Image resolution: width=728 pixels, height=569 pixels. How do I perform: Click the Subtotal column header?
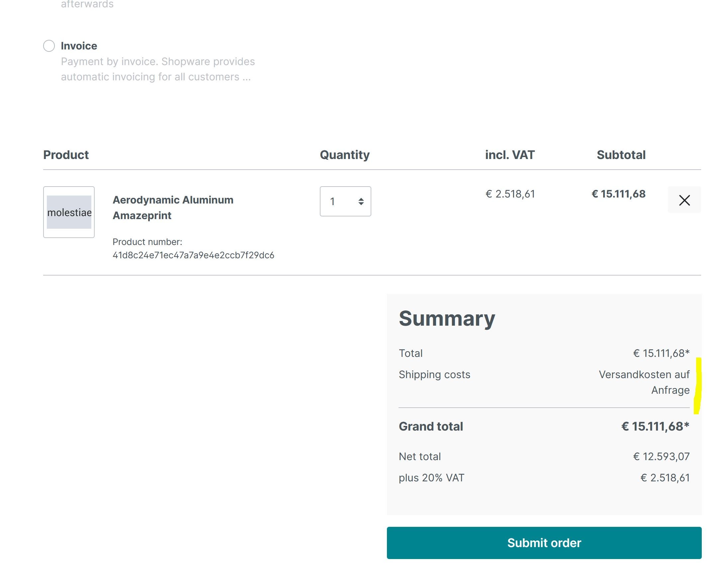[621, 155]
